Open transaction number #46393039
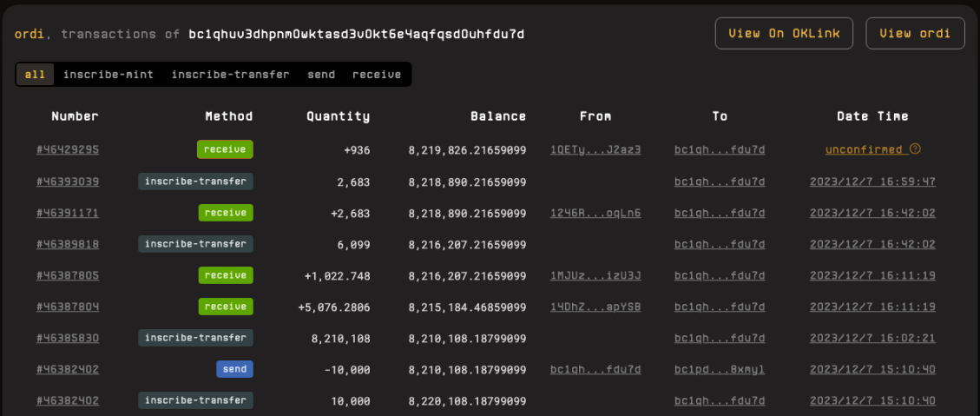 tap(68, 182)
